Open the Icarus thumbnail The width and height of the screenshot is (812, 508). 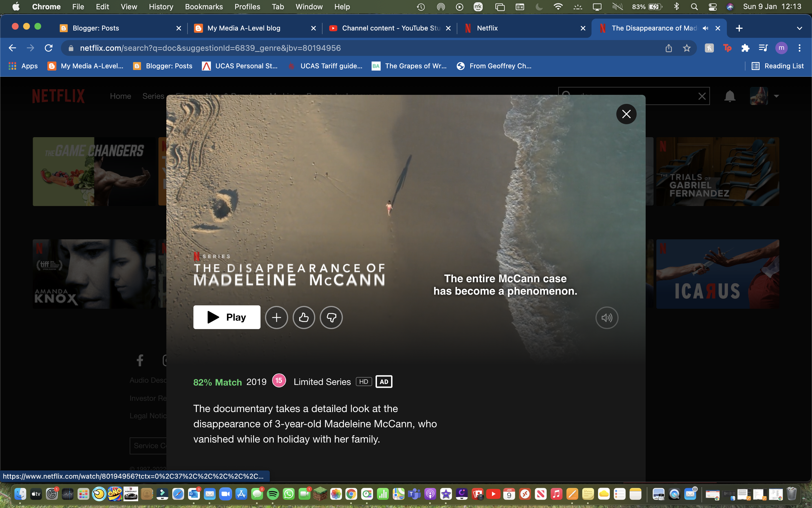tap(717, 274)
